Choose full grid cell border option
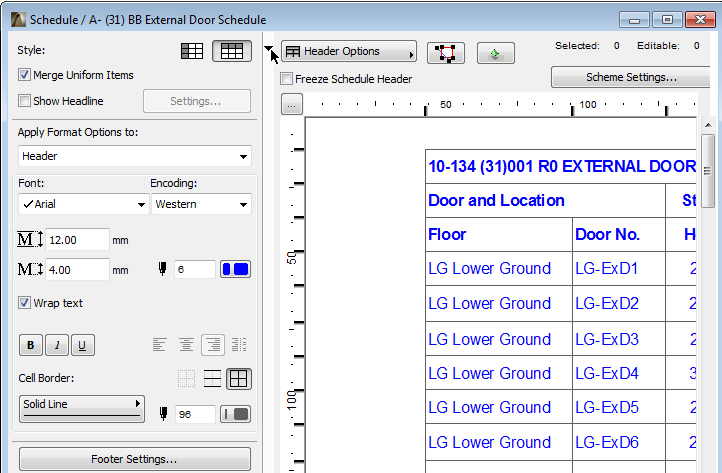Viewport: 722px width, 473px height. (239, 379)
